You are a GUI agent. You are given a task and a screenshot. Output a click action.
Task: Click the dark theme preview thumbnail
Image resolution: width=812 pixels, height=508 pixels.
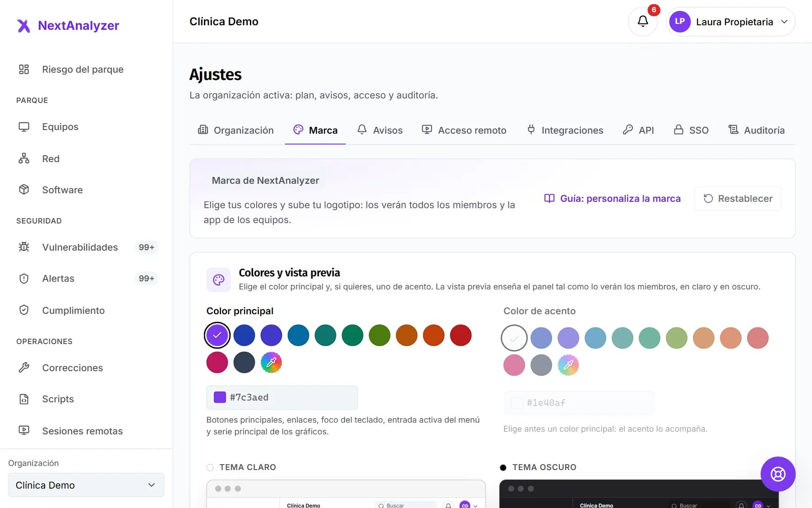click(x=639, y=494)
